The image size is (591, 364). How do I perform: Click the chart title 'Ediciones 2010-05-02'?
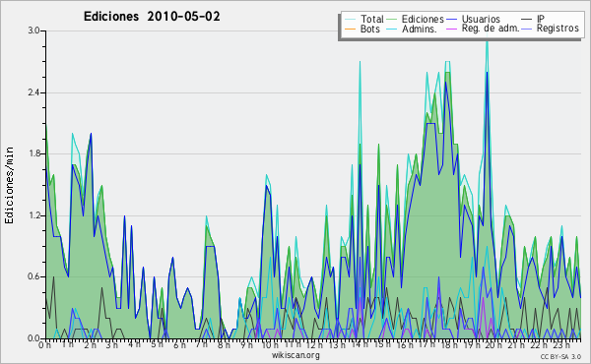click(152, 17)
